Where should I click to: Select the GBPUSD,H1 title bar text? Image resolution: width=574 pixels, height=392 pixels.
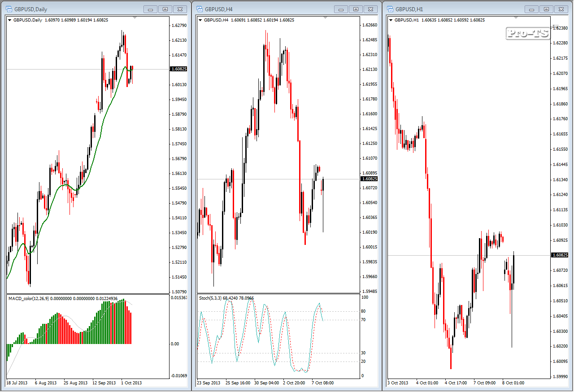coord(409,9)
